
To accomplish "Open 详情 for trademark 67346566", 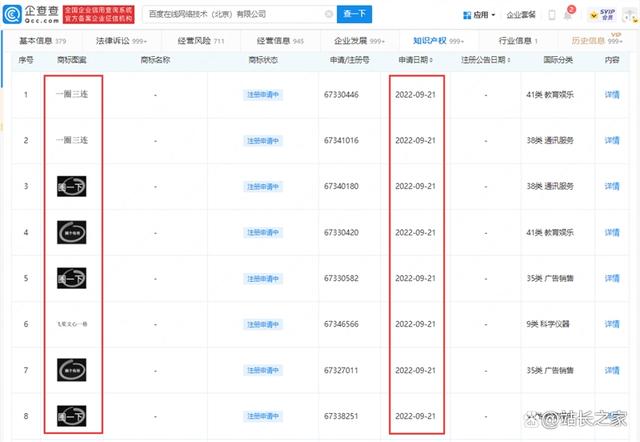I will [x=612, y=324].
